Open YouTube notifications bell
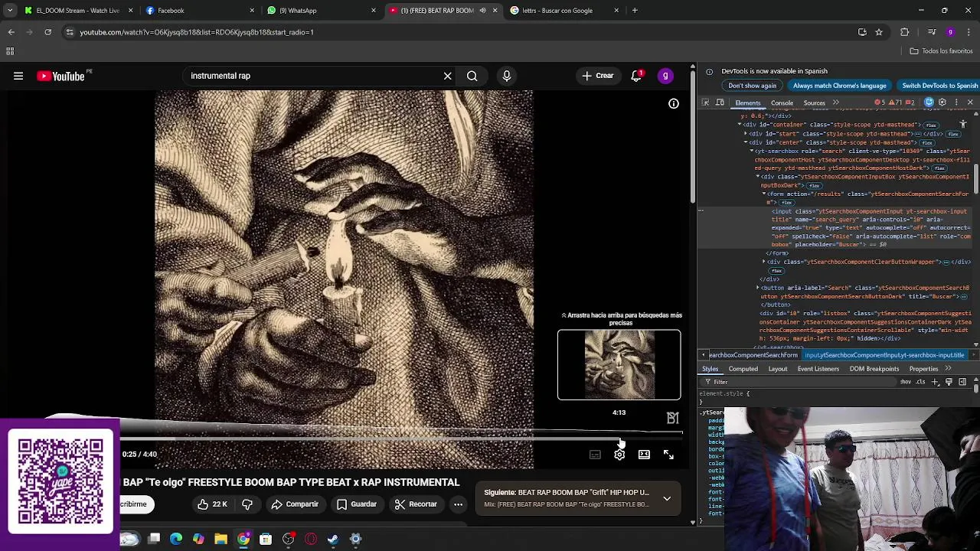 click(x=636, y=76)
